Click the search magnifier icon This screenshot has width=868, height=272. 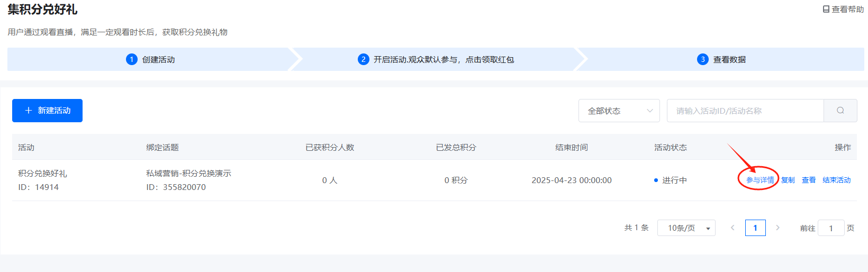click(840, 111)
